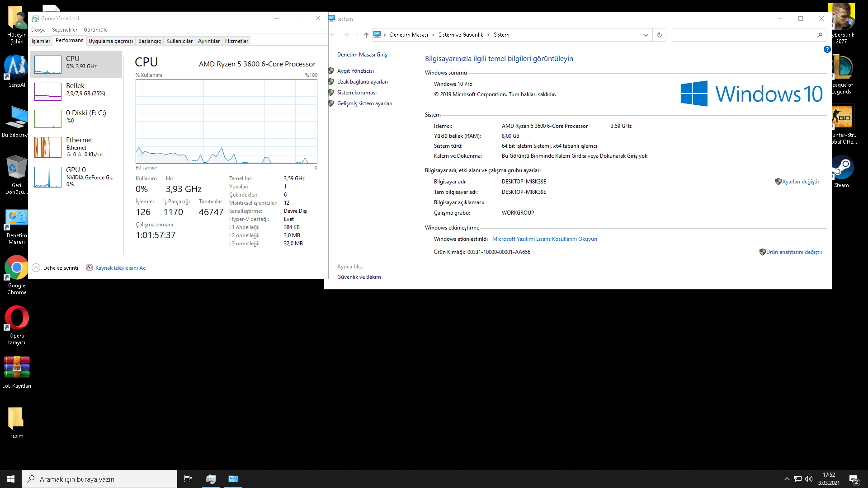868x488 pixels.
Task: Refresh the Sistem window
Action: point(660,35)
